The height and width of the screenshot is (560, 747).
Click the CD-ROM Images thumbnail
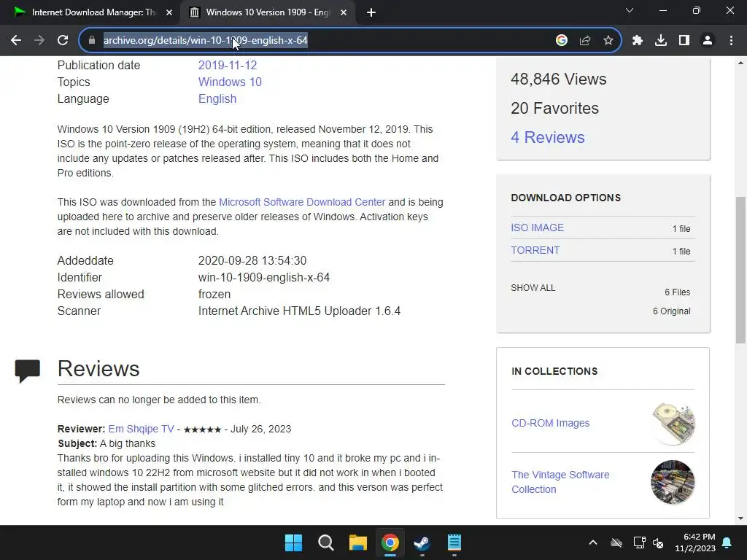[x=673, y=424]
